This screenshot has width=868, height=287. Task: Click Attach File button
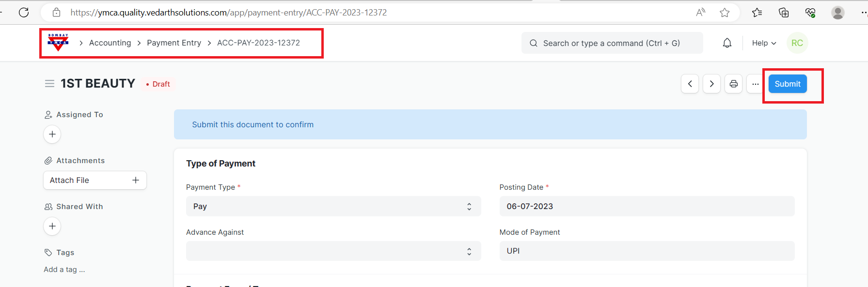point(95,180)
